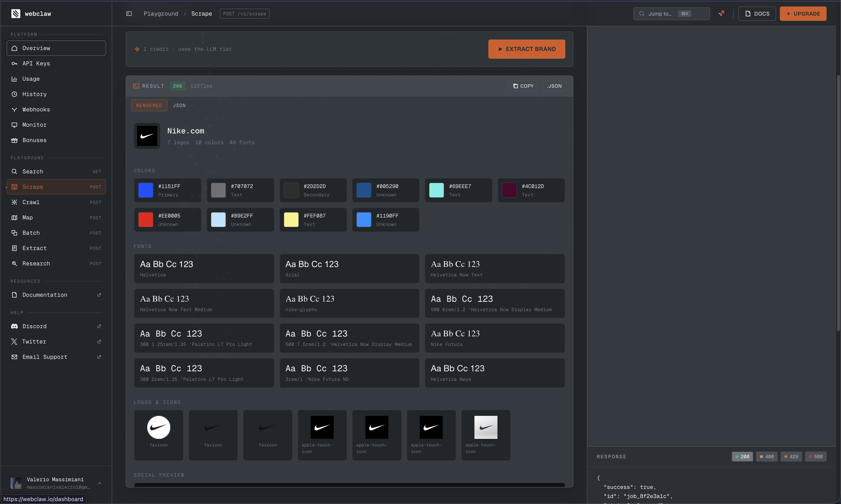The height and width of the screenshot is (504, 841).
Task: Click the webclaw logo icon
Action: point(16,14)
